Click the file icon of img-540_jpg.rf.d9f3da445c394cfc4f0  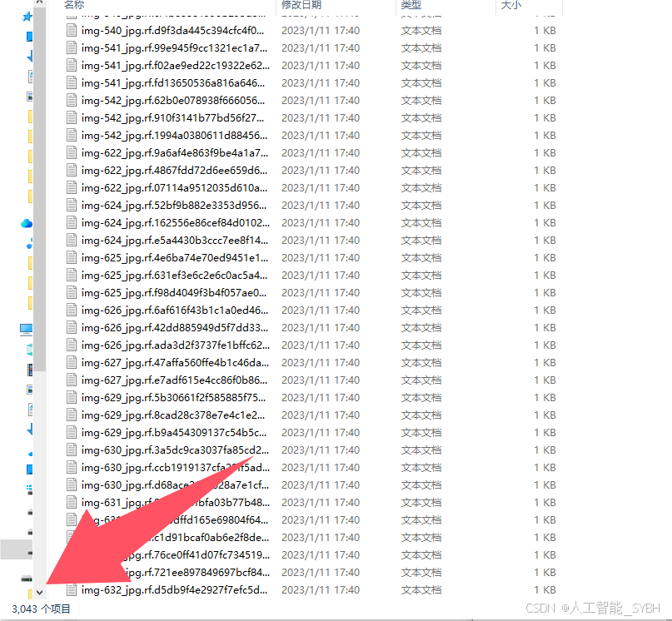point(72,31)
